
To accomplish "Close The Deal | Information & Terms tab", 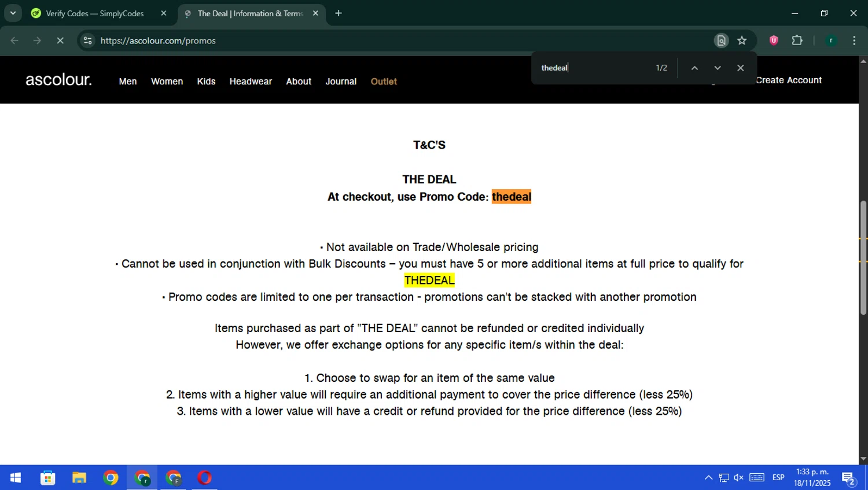I will (315, 13).
